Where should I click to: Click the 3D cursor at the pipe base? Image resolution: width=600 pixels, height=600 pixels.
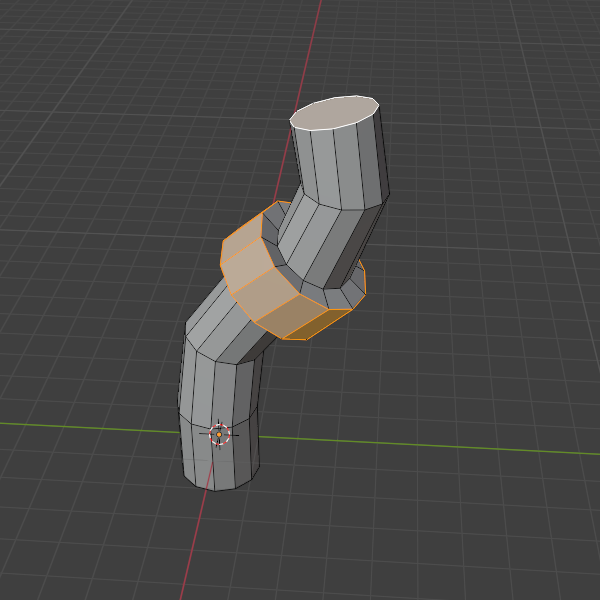(220, 434)
